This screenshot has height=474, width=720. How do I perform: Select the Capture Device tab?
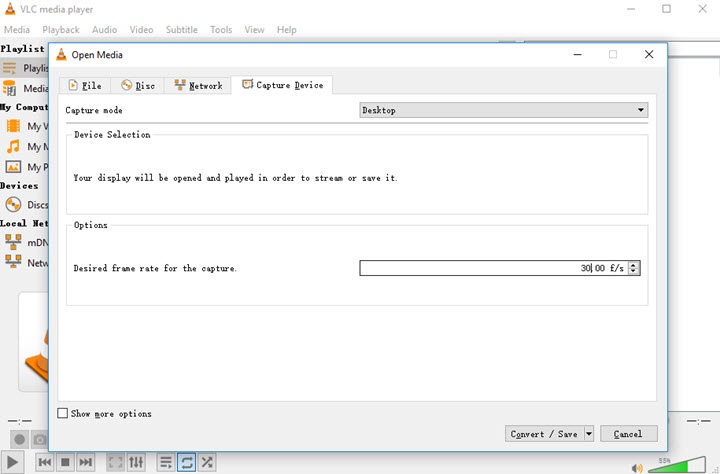click(x=282, y=85)
